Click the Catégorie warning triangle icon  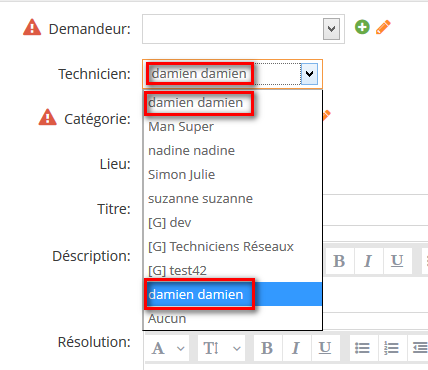point(47,117)
